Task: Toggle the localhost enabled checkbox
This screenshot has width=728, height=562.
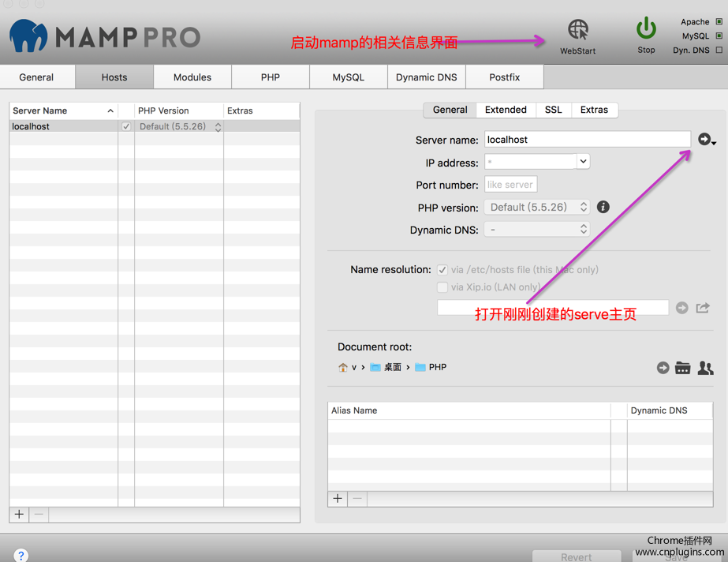Action: coord(126,126)
